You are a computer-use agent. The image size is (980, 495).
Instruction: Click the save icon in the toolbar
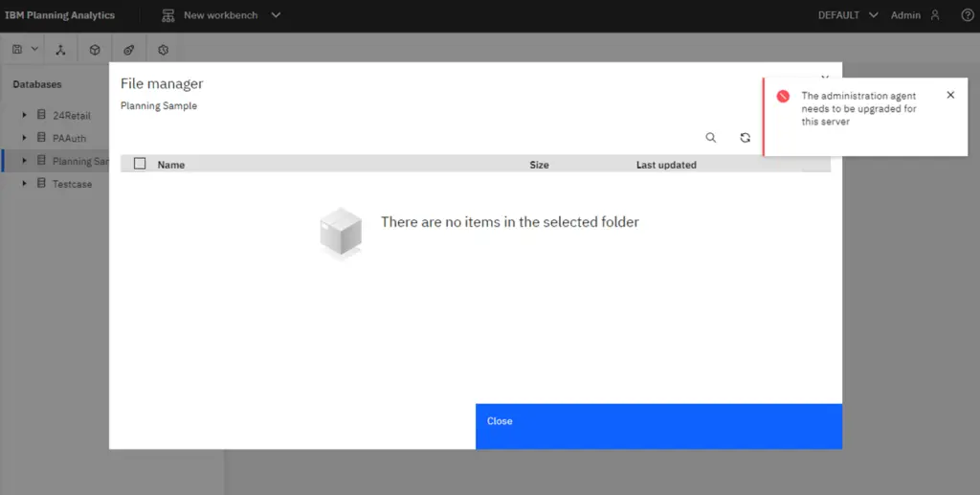pyautogui.click(x=17, y=50)
